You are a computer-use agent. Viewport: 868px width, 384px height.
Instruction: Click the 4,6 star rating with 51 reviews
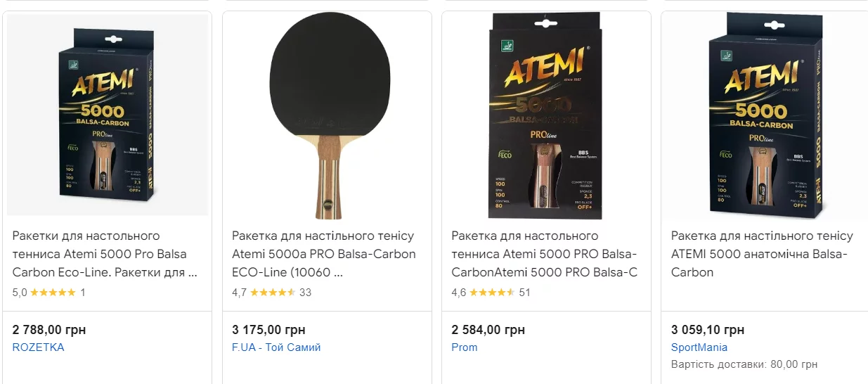pyautogui.click(x=491, y=292)
